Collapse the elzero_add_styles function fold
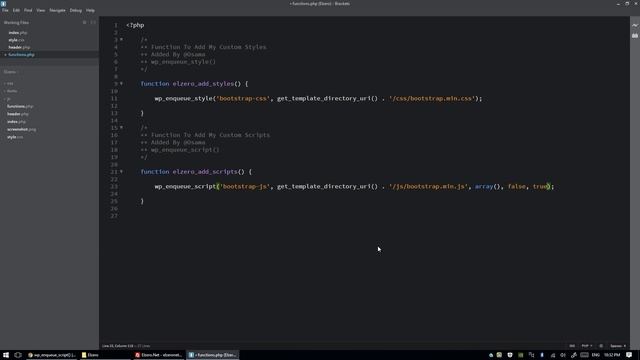 click(x=121, y=84)
